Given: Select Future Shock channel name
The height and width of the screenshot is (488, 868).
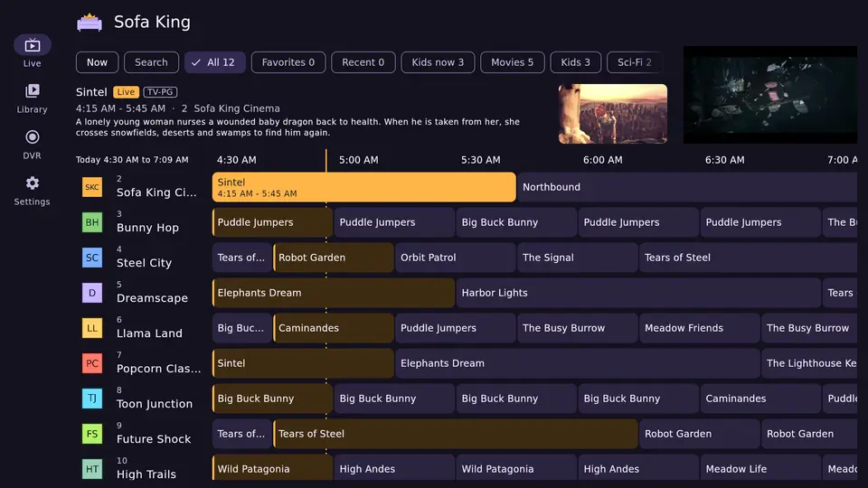Looking at the screenshot, I should click(154, 439).
